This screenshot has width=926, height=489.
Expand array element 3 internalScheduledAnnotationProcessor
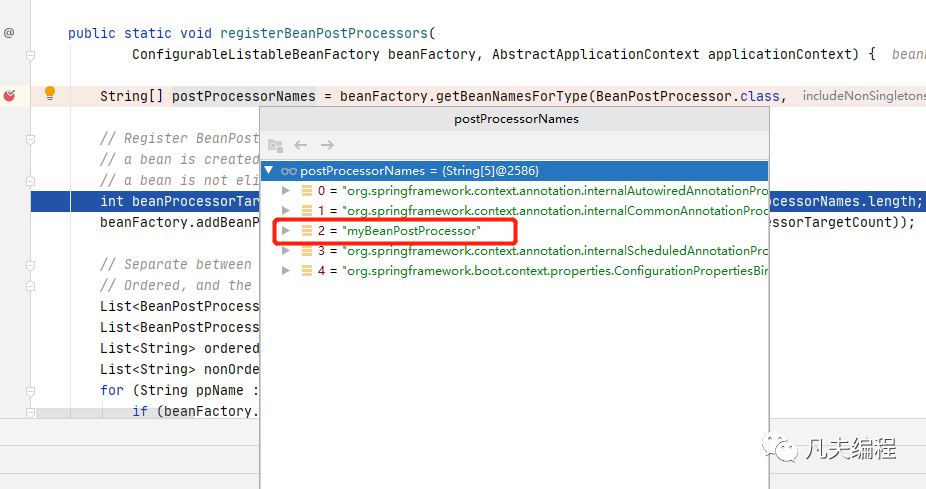(x=286, y=251)
